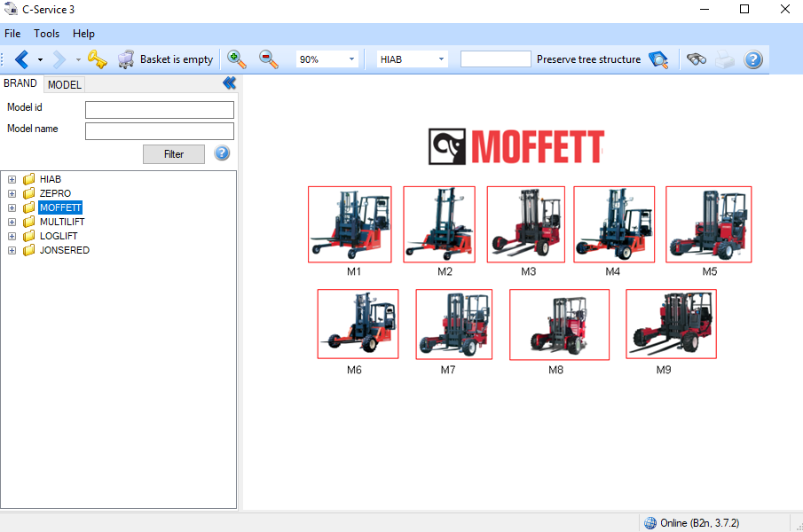Image resolution: width=803 pixels, height=532 pixels.
Task: Click the Filter button
Action: coord(174,154)
